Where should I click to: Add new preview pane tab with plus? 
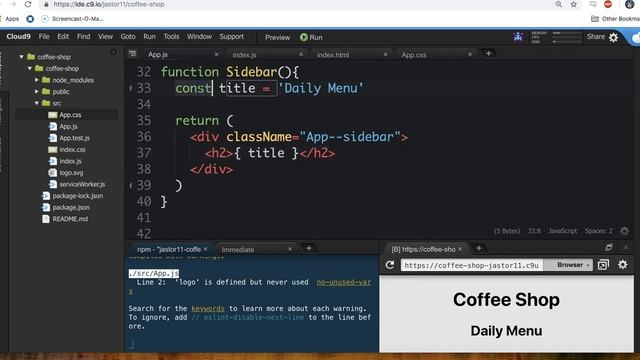pyautogui.click(x=479, y=248)
